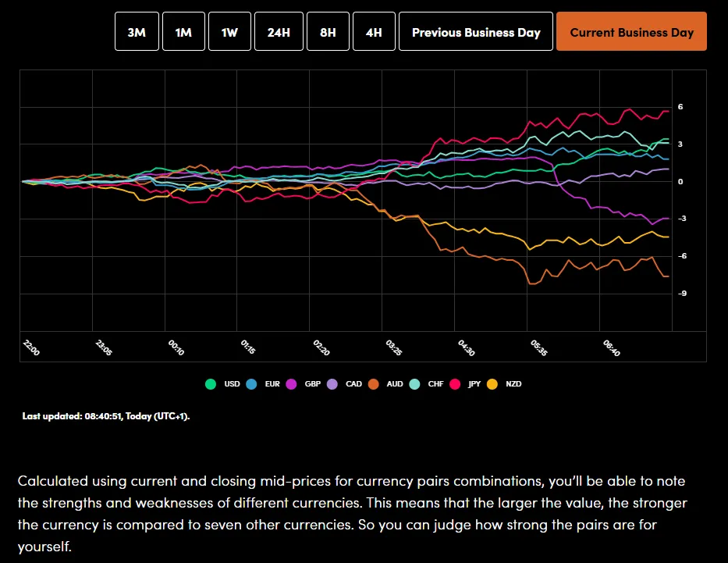Click the y-axis value -9
This screenshot has width=728, height=563.
coord(681,293)
